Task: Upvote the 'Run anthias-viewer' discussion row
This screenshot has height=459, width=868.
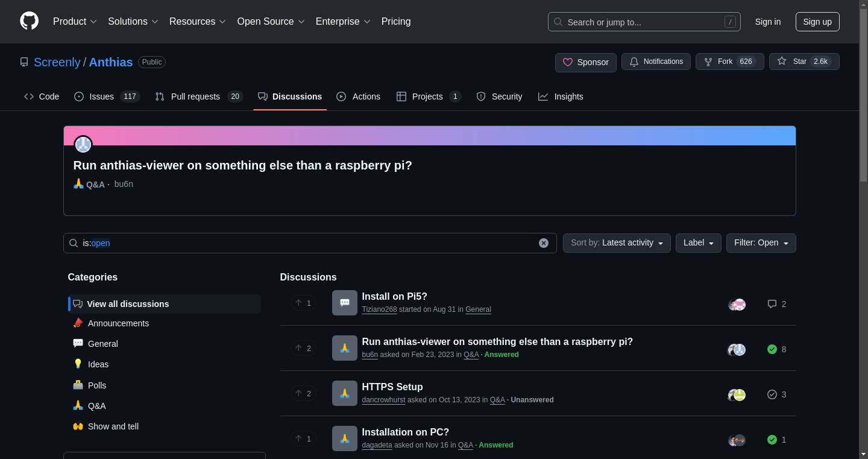Action: (303, 348)
